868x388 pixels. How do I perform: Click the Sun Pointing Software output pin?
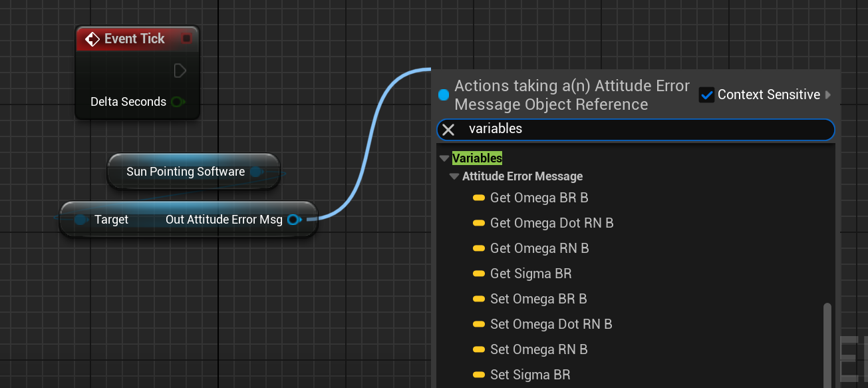coord(256,172)
